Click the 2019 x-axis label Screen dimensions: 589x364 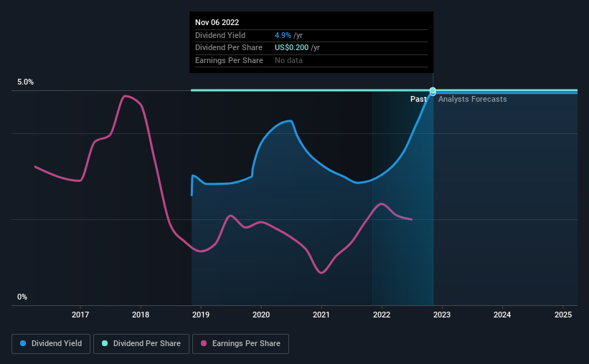pyautogui.click(x=201, y=315)
